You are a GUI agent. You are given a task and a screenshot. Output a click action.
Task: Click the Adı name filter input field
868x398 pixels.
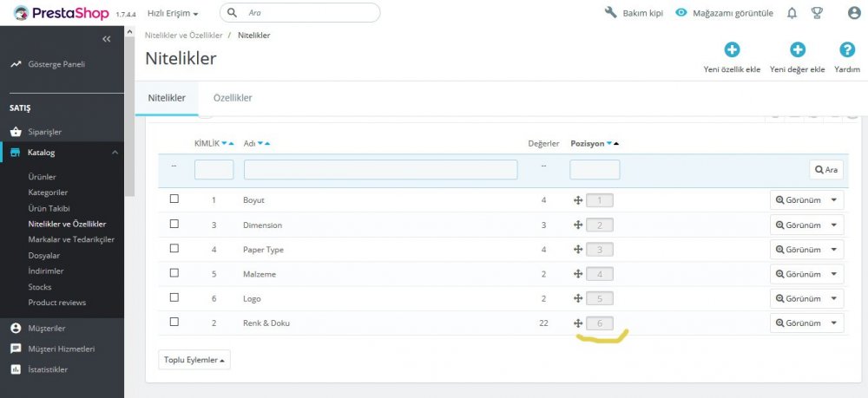[x=381, y=170]
